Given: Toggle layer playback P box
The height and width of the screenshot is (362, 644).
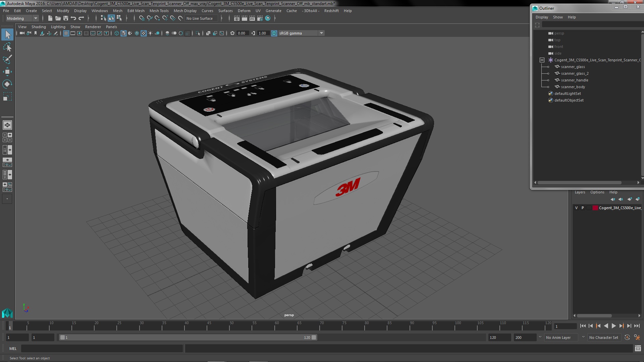Looking at the screenshot, I should coord(583,208).
